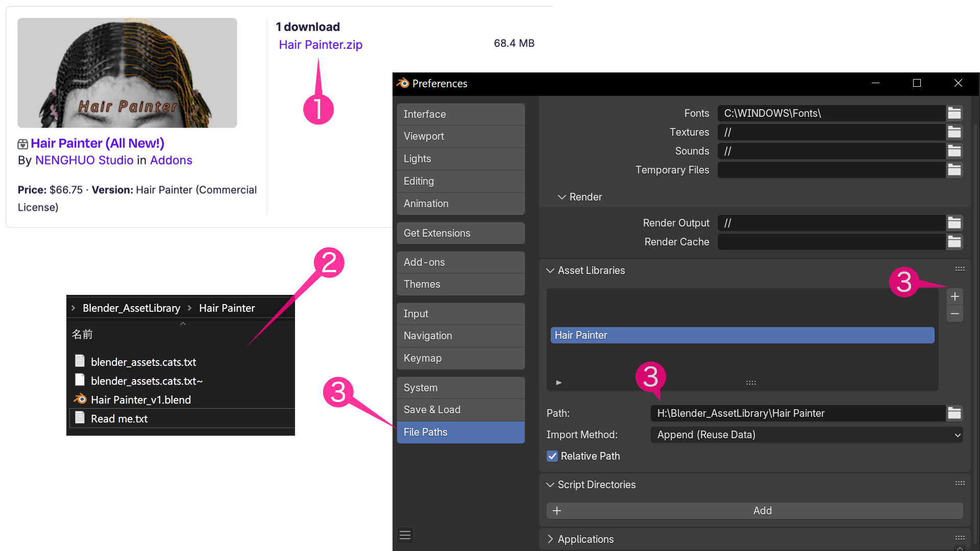Click the Blender logo in Preferences title bar

pyautogui.click(x=403, y=83)
